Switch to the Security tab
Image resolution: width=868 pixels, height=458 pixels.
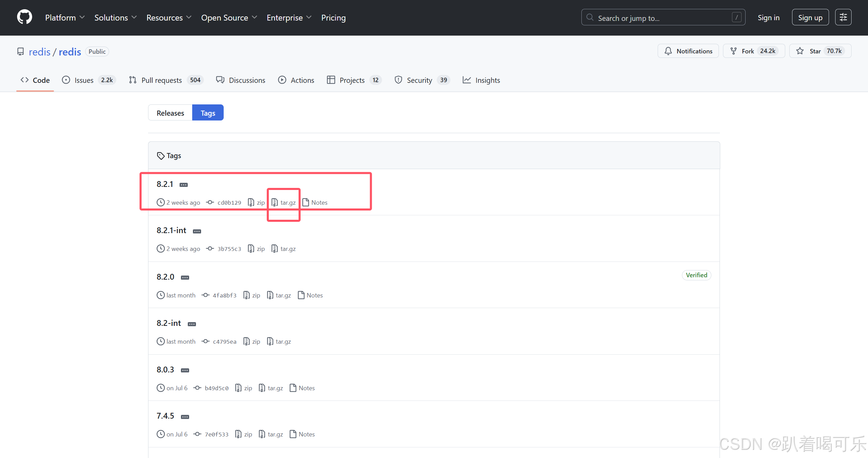tap(422, 80)
